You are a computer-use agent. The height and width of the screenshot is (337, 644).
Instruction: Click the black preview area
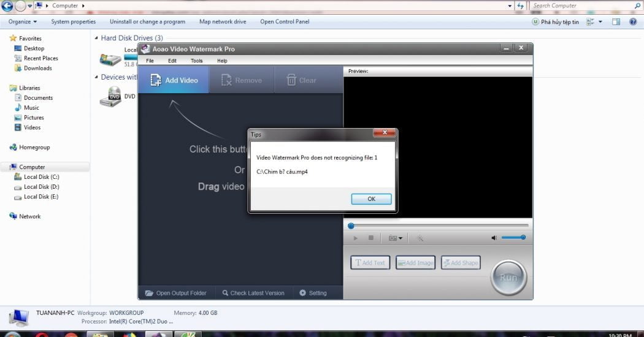tap(438, 147)
